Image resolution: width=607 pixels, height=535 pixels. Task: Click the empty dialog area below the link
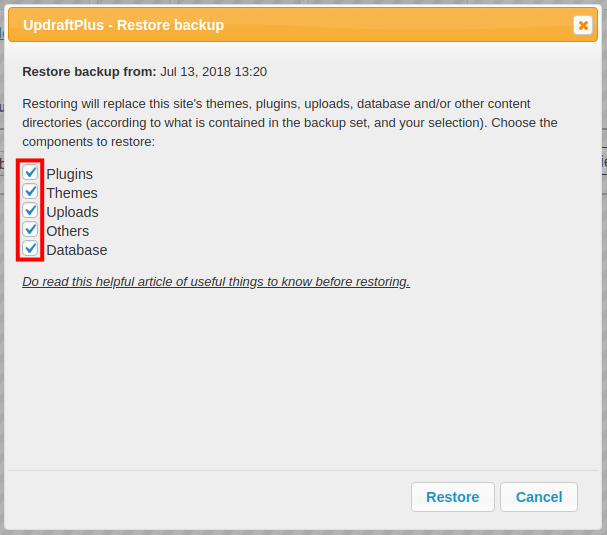(300, 380)
